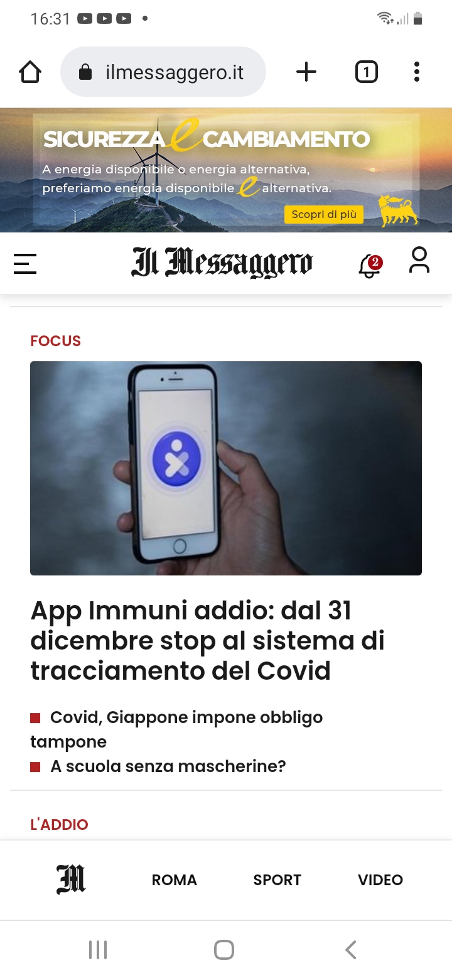Image resolution: width=452 pixels, height=980 pixels.
Task: Click the ilmessaggero.it address bar
Action: click(x=163, y=72)
